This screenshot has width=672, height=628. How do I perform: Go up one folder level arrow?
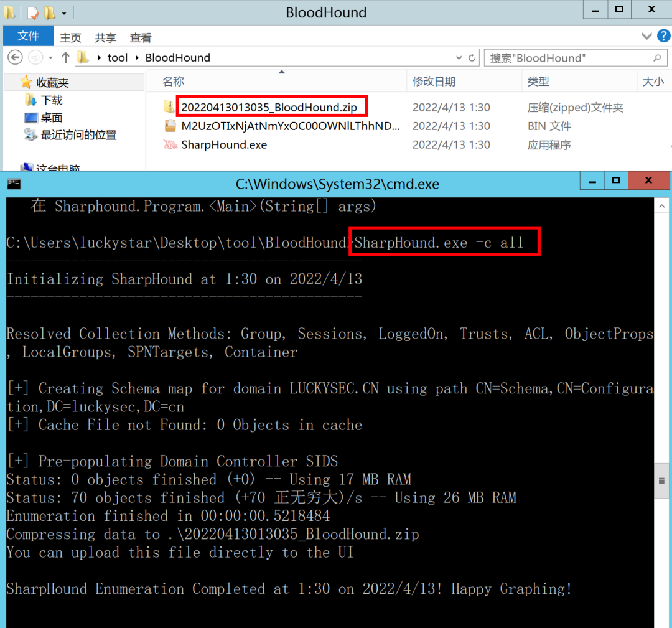click(x=65, y=57)
